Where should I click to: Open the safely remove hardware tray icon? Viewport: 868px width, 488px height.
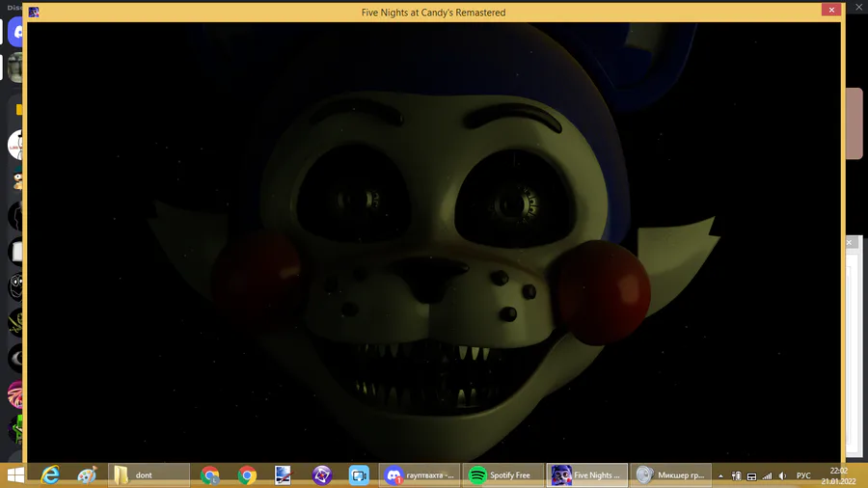pyautogui.click(x=736, y=475)
